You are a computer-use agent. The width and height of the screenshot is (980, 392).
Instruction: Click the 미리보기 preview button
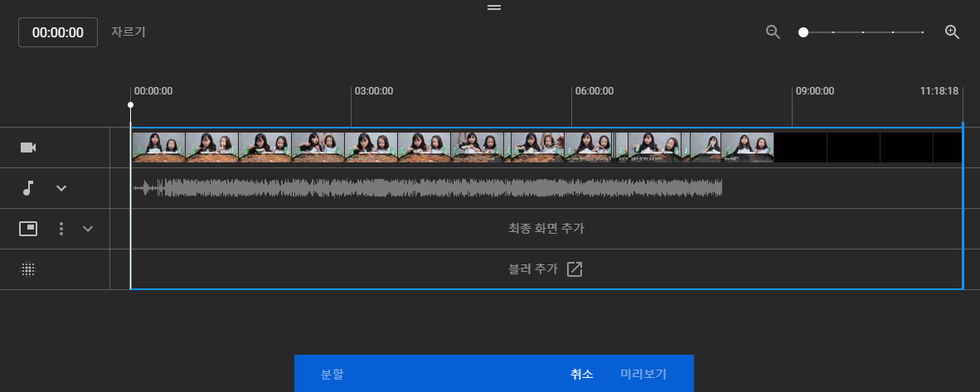pyautogui.click(x=643, y=374)
